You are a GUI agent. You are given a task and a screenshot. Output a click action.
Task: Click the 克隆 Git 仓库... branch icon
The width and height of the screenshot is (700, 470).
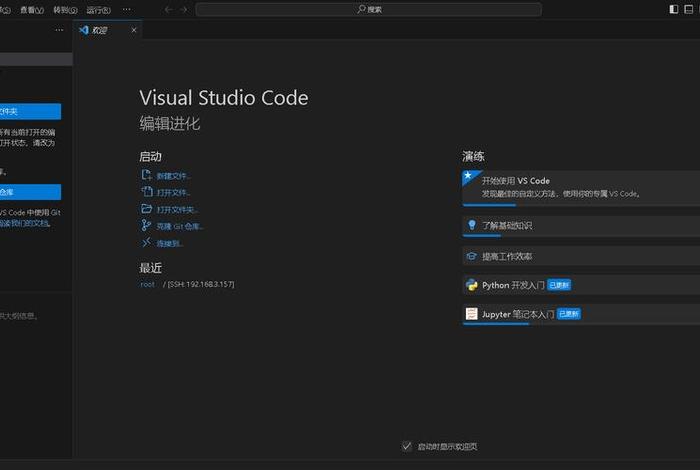(146, 225)
